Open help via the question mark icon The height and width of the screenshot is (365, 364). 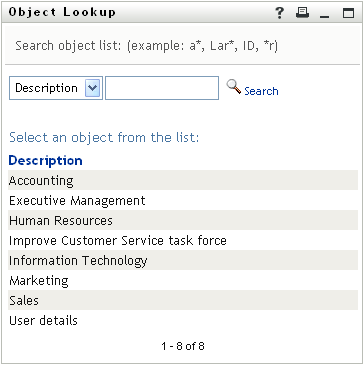click(x=280, y=13)
